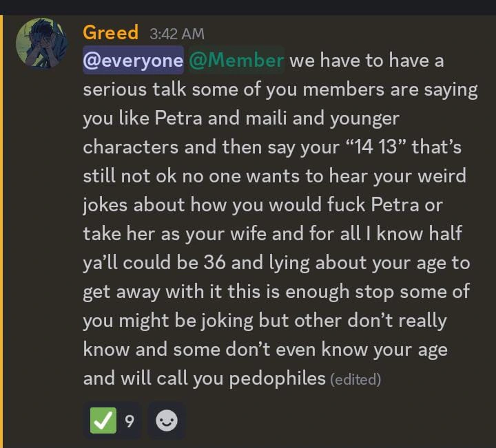This screenshot has width=496, height=448.
Task: Click the Greed username
Action: coord(110,32)
